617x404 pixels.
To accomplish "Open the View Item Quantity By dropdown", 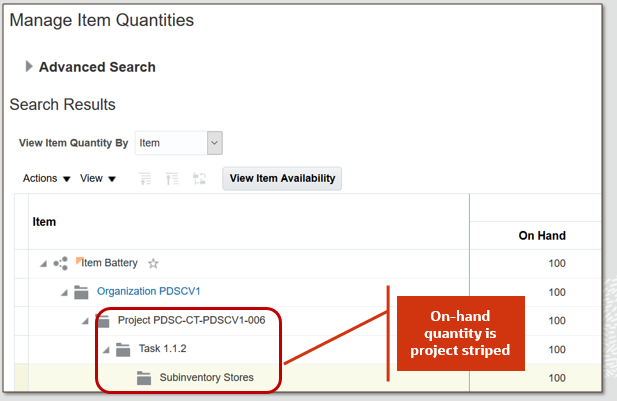I will [214, 143].
